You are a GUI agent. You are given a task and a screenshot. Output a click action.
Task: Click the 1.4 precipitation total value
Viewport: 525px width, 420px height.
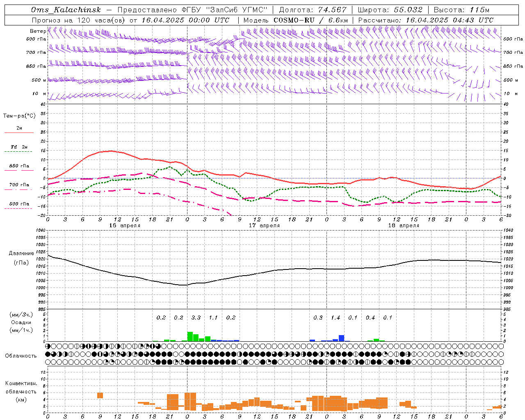[x=336, y=317]
